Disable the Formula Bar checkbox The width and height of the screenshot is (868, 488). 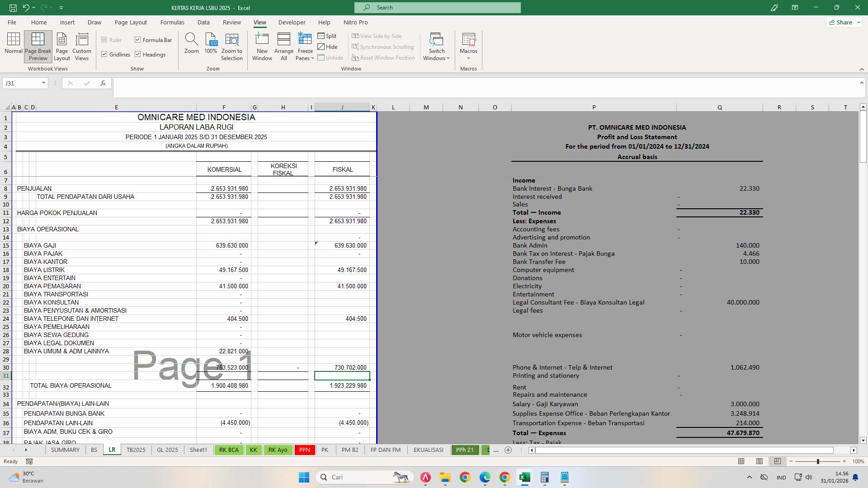[x=137, y=40]
